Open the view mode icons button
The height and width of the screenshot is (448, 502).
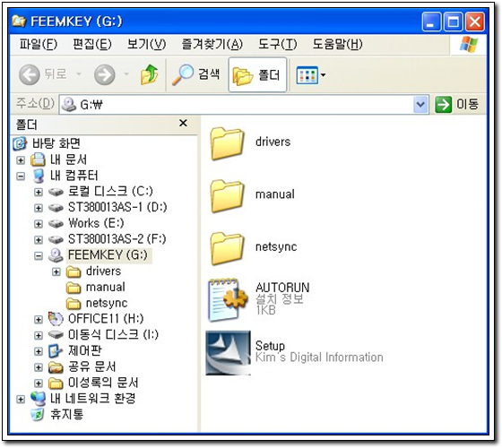pyautogui.click(x=307, y=75)
